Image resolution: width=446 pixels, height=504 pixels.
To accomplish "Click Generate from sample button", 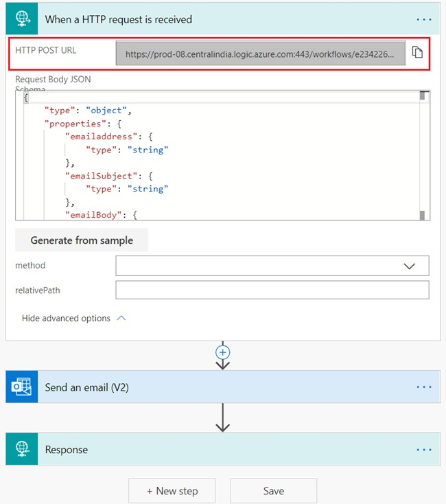I will (x=82, y=240).
